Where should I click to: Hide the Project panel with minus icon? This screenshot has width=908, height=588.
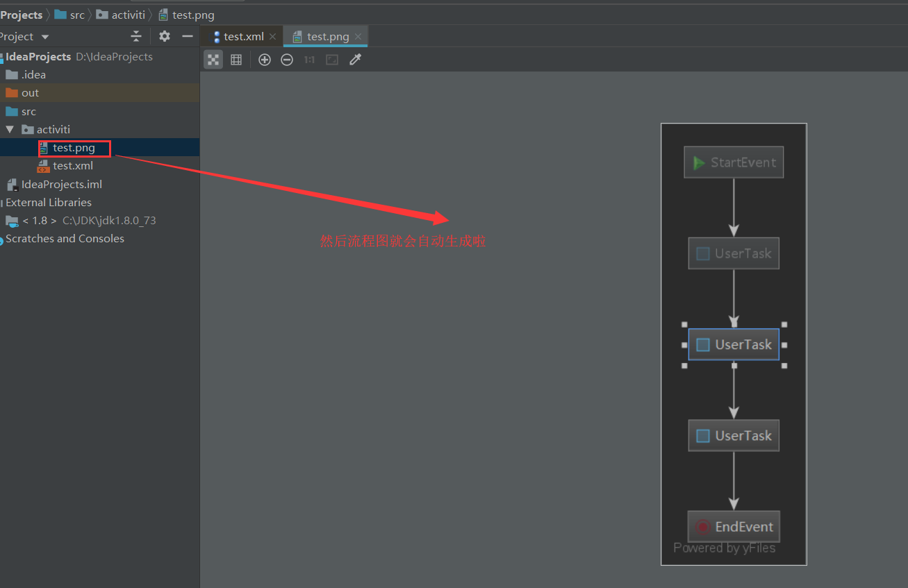pos(187,36)
